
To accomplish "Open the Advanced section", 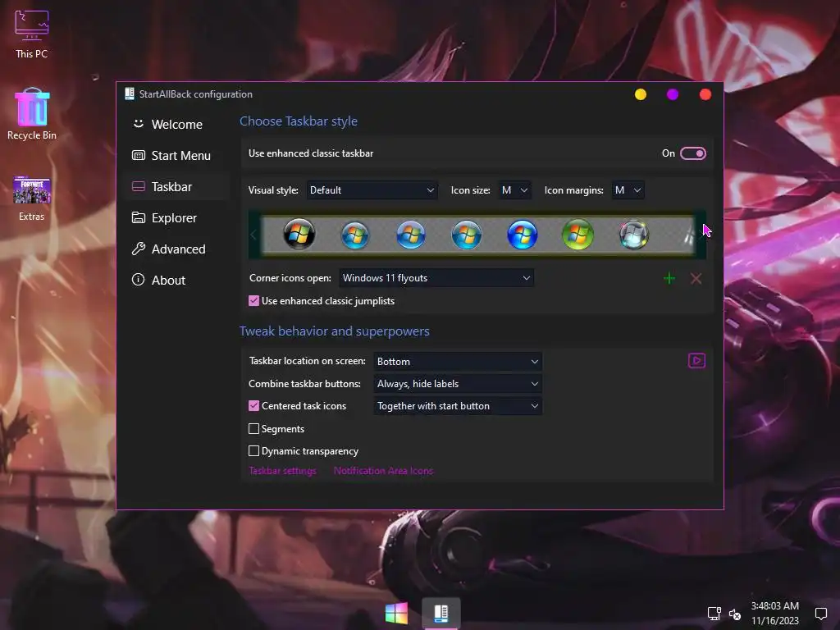I will [x=176, y=249].
